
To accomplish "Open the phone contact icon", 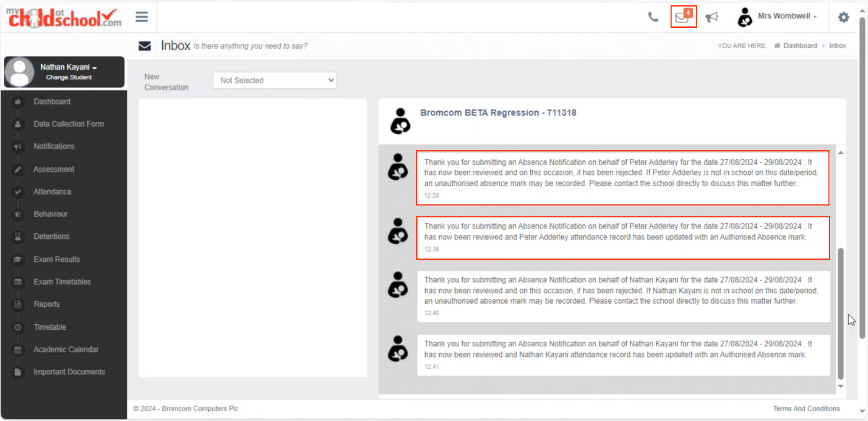I will click(653, 17).
